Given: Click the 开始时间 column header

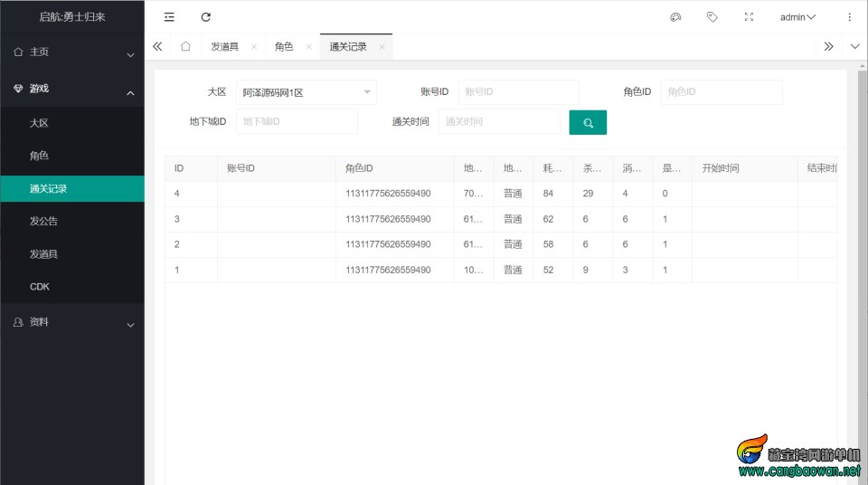Looking at the screenshot, I should pos(745,168).
